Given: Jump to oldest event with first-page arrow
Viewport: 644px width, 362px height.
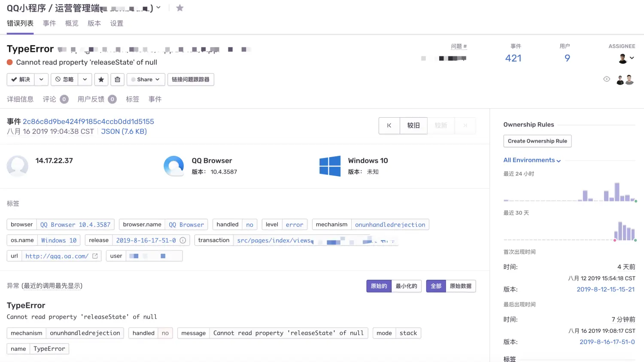Looking at the screenshot, I should (x=389, y=125).
